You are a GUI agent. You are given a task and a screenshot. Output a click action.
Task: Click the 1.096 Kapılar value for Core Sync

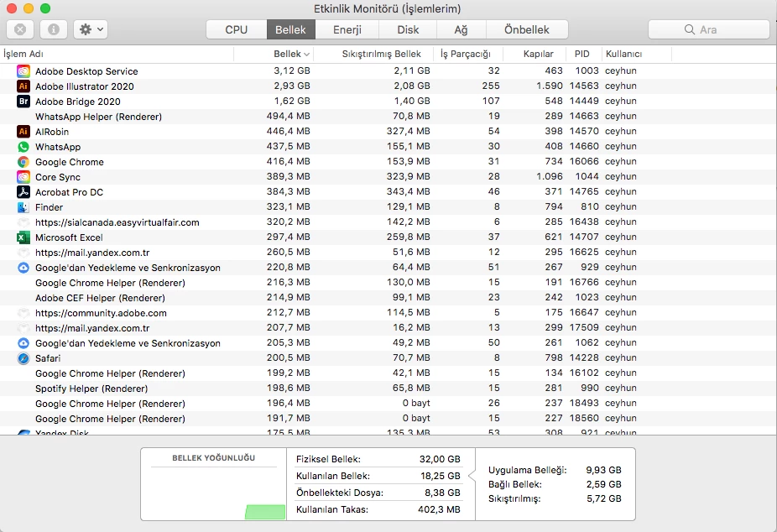pyautogui.click(x=550, y=176)
